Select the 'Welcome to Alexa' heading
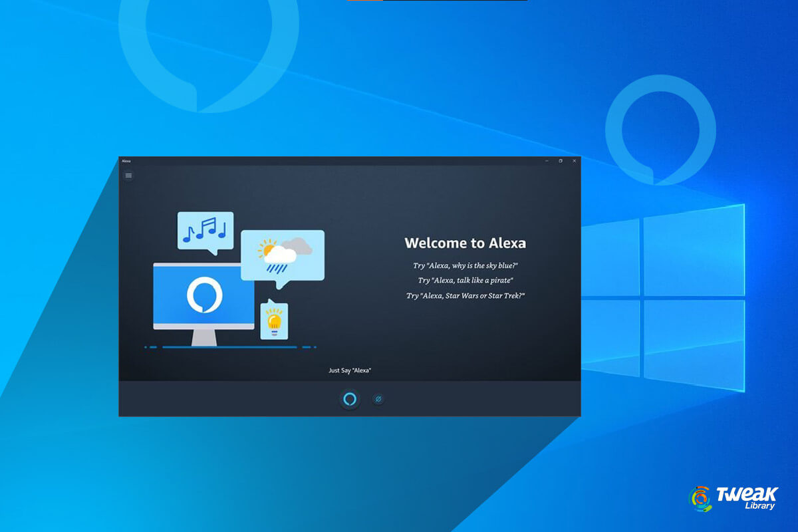 click(x=465, y=243)
